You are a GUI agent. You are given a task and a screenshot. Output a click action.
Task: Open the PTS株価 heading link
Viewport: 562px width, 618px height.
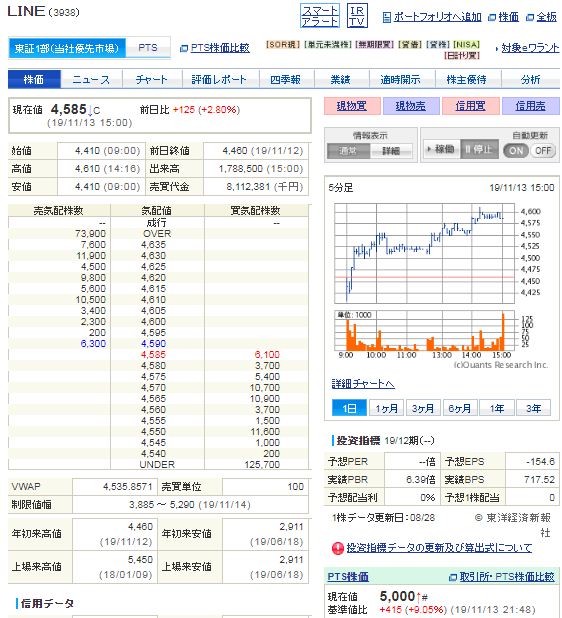coord(348,577)
